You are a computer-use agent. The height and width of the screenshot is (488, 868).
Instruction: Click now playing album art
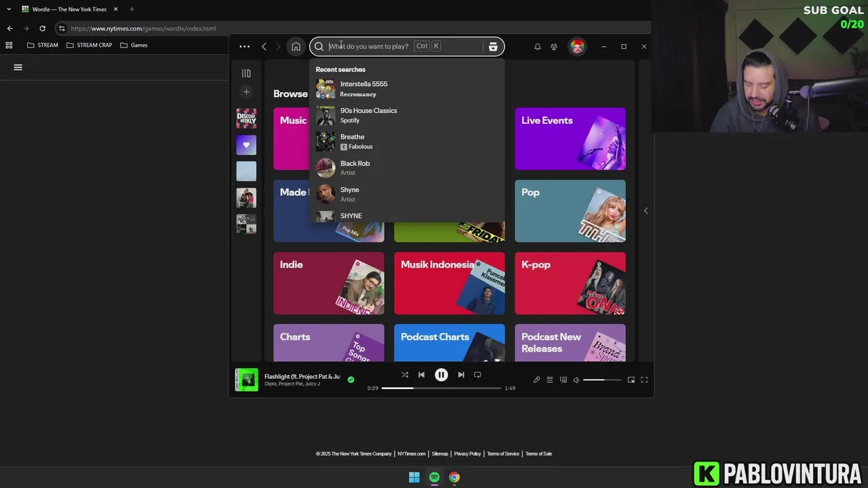tap(247, 380)
